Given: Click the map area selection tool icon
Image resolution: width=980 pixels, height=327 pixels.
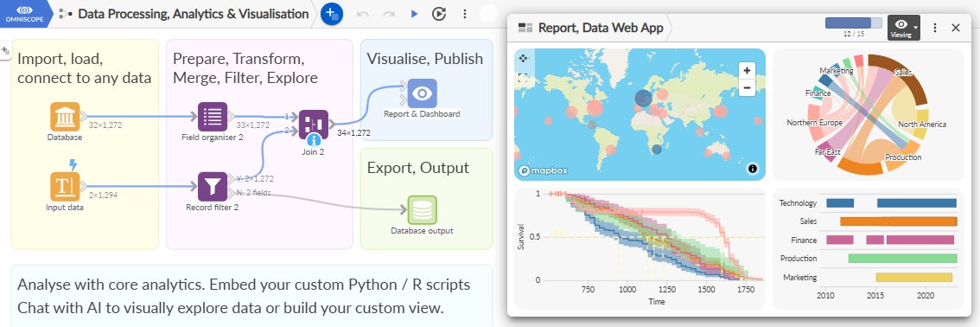Looking at the screenshot, I should (523, 78).
